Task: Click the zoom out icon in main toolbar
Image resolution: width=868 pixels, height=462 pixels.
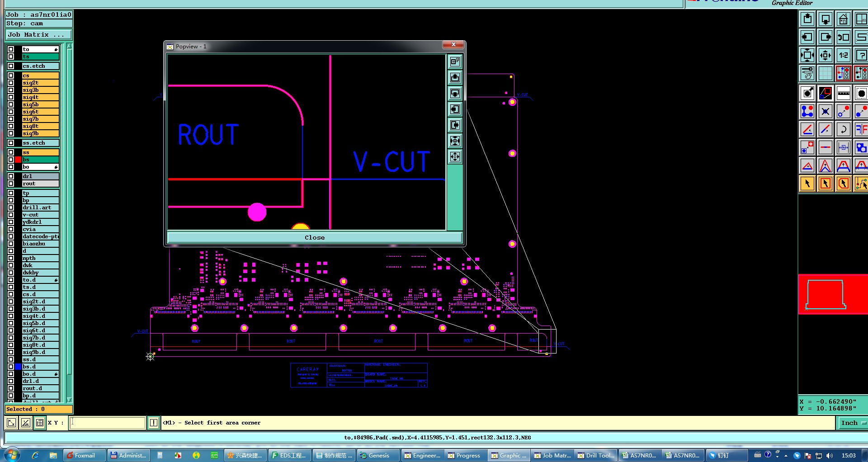Action: (x=826, y=55)
